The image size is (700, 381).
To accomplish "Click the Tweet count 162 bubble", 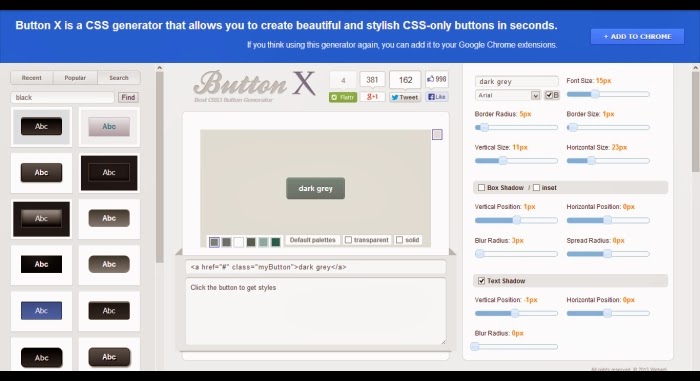I will click(405, 80).
